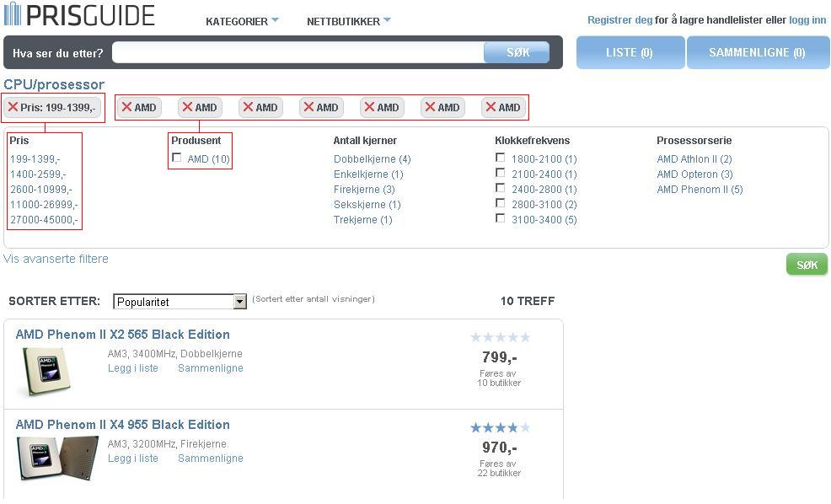Click 'AM3, 3400MHz, Dobbelkjerne' spec text
Image resolution: width=831 pixels, height=504 pixels.
click(175, 353)
